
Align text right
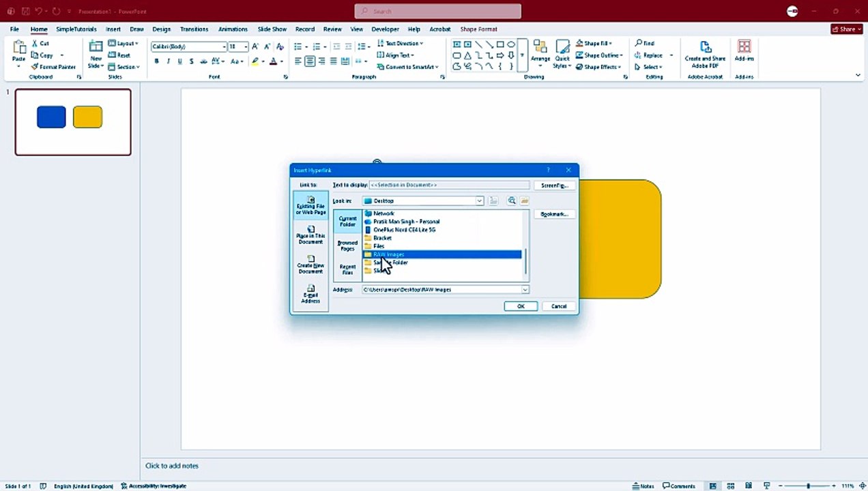pos(321,61)
